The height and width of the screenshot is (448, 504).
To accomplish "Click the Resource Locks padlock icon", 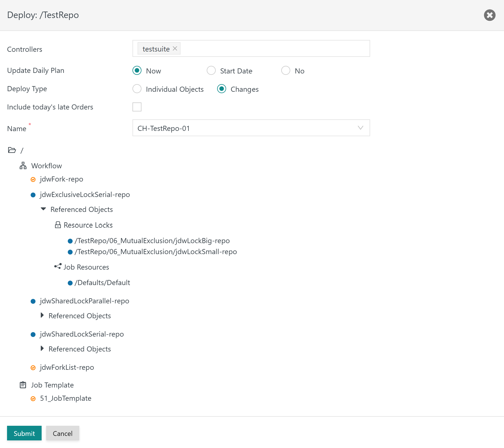I will coord(58,225).
